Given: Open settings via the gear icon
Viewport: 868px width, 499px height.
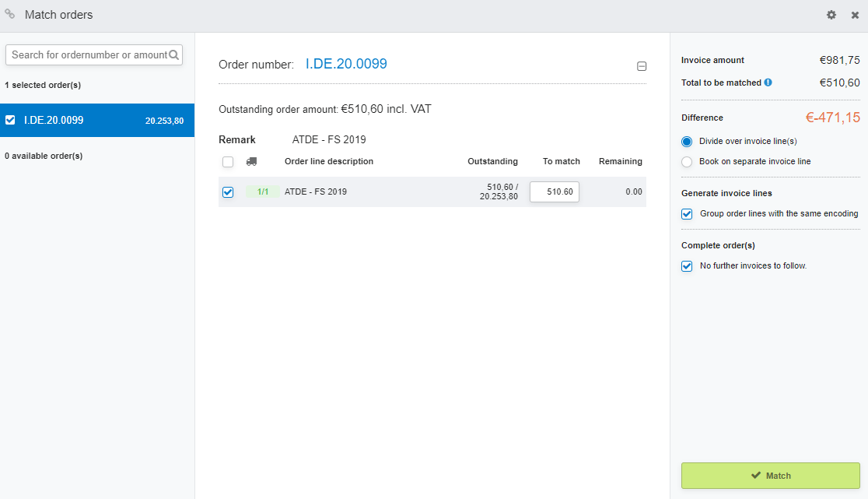Looking at the screenshot, I should [831, 15].
